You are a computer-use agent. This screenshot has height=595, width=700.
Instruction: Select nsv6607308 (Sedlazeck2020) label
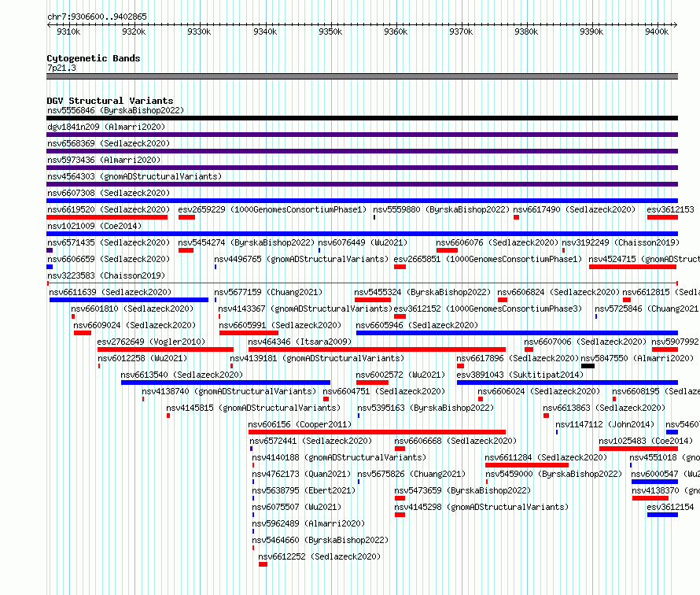pyautogui.click(x=109, y=193)
